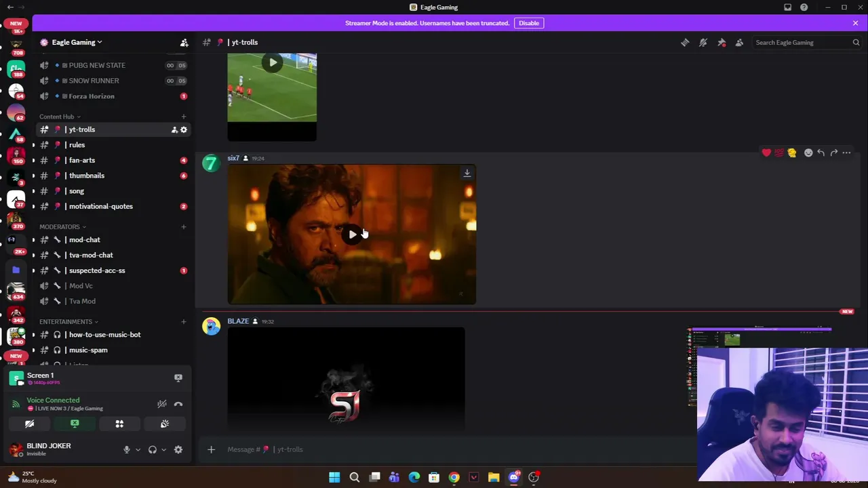Search Eagle Gaming server
Viewport: 868px width, 488px height.
[x=807, y=43]
